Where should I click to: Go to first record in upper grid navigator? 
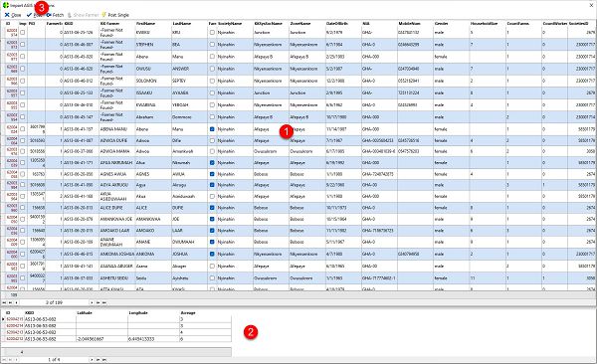click(4, 302)
